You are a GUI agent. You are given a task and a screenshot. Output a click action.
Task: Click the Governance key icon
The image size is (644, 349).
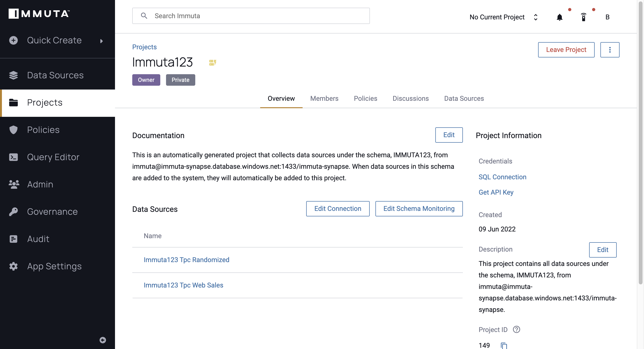(13, 212)
